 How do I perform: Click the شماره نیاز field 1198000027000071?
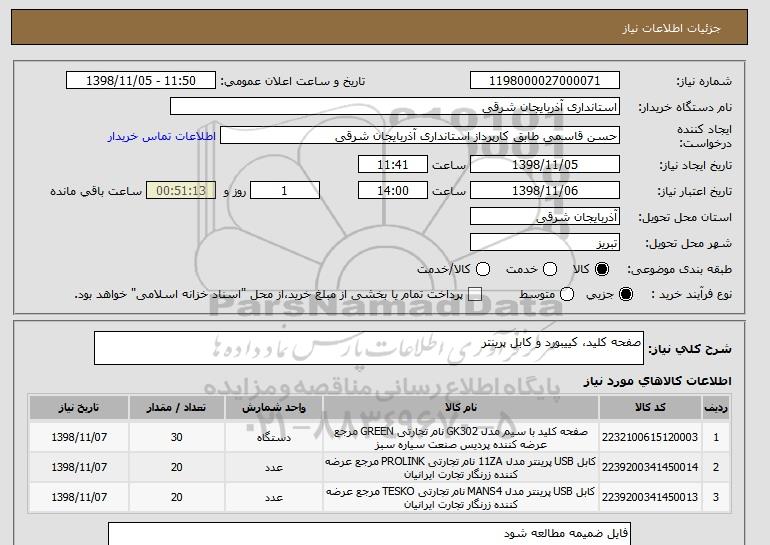(x=545, y=81)
